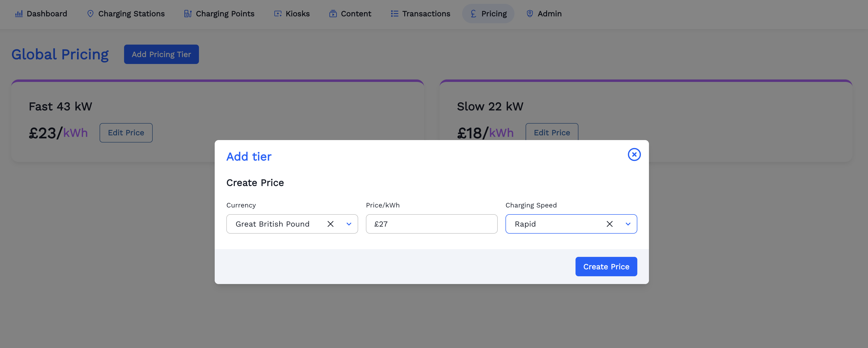This screenshot has height=348, width=868.
Task: Expand the Currency dropdown
Action: point(349,224)
